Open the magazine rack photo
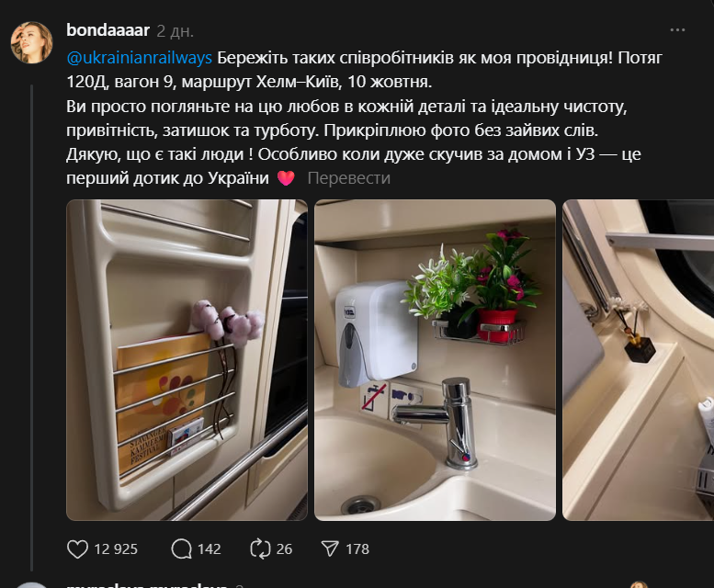 pos(187,360)
